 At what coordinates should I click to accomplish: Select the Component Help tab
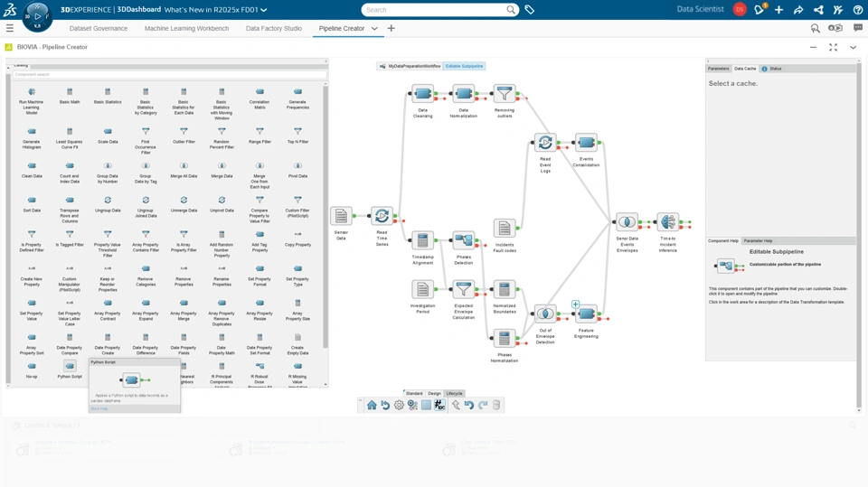click(723, 240)
